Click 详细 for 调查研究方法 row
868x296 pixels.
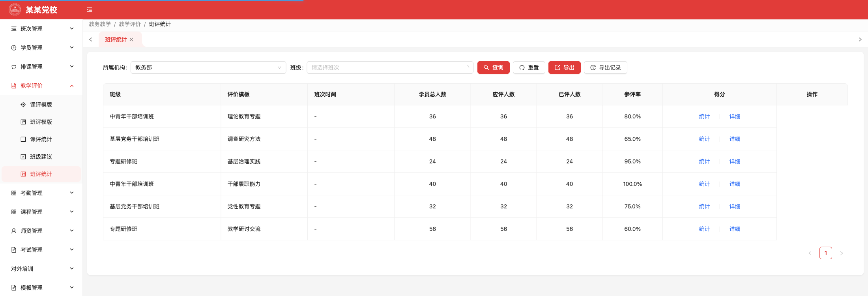[735, 139]
